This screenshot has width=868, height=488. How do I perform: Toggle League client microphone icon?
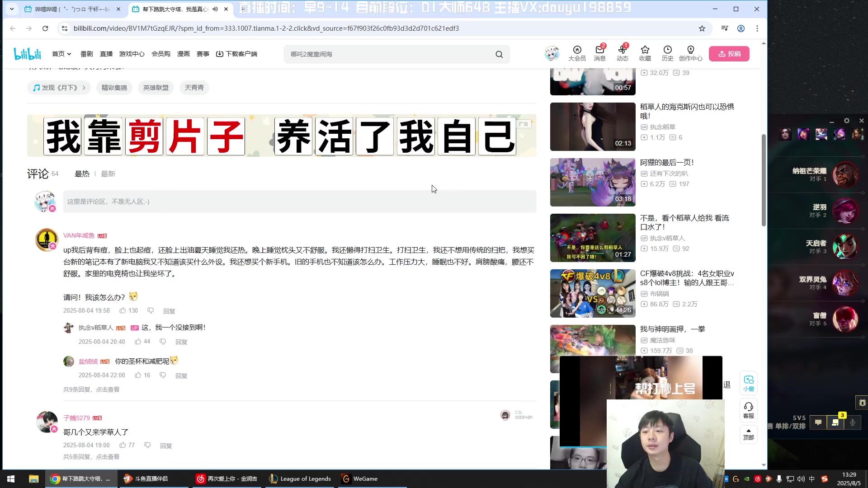(x=853, y=422)
